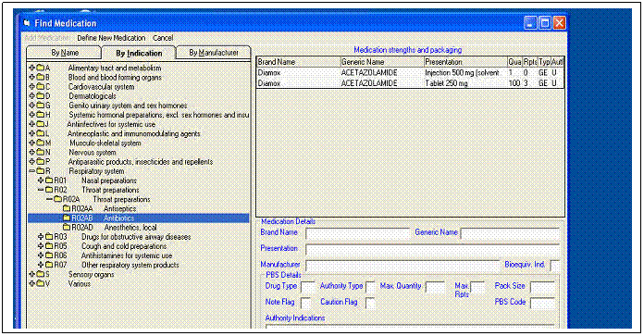Collapse the R02A Throat preparations node
This screenshot has width=644, height=336.
click(x=49, y=200)
